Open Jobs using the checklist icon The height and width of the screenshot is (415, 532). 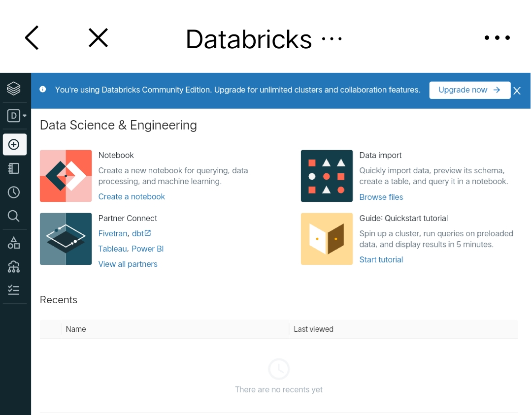15,290
